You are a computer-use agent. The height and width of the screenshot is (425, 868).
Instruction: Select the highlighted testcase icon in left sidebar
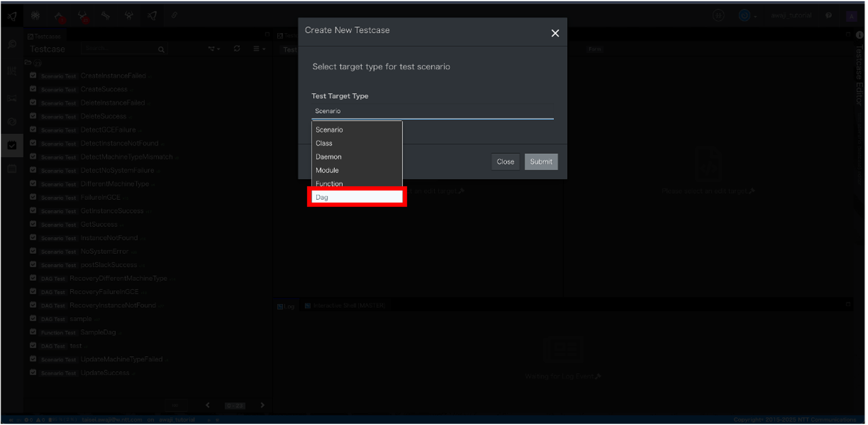click(x=12, y=145)
